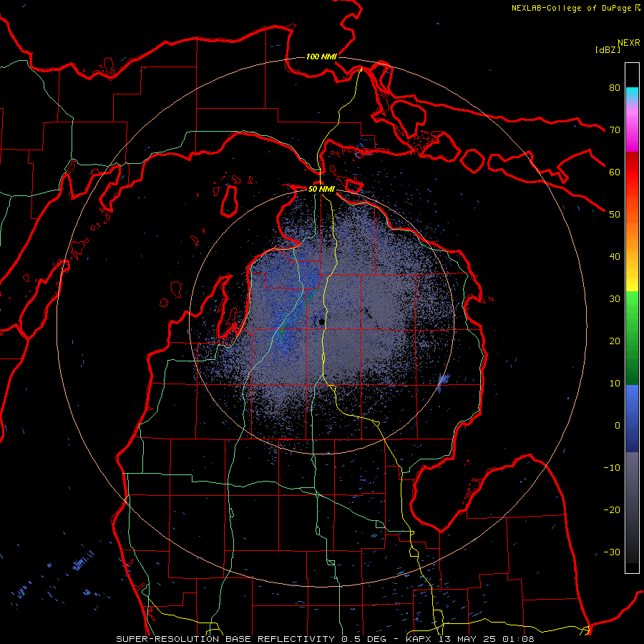This screenshot has width=644, height=644.
Task: Click the bright green segment of the color bar
Action: click(632, 306)
